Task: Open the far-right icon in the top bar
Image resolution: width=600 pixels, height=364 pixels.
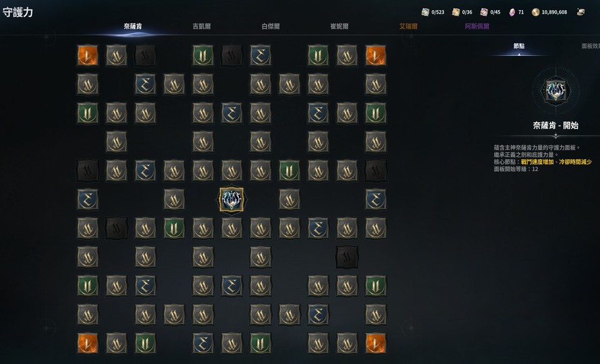Action: click(x=581, y=12)
